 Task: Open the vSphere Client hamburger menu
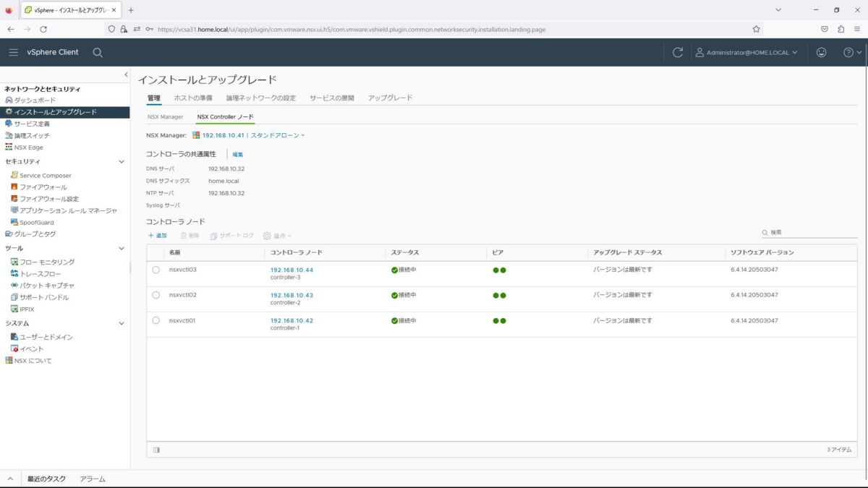click(13, 52)
